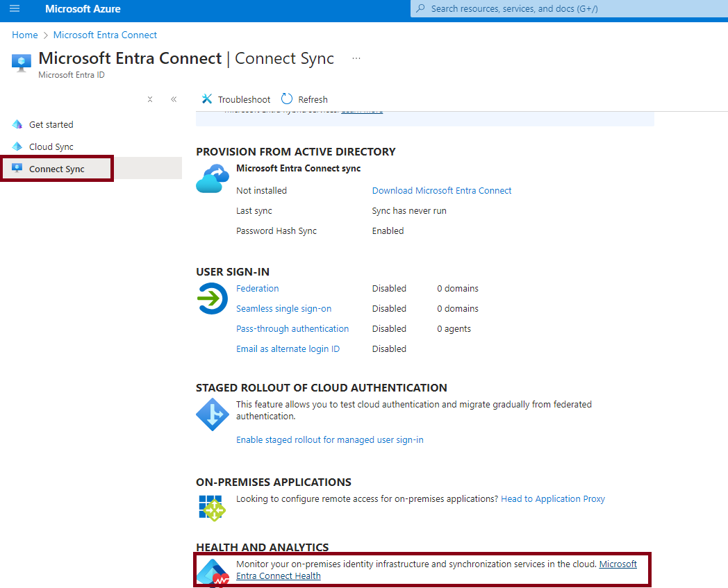Refresh the Connect Sync page

304,99
